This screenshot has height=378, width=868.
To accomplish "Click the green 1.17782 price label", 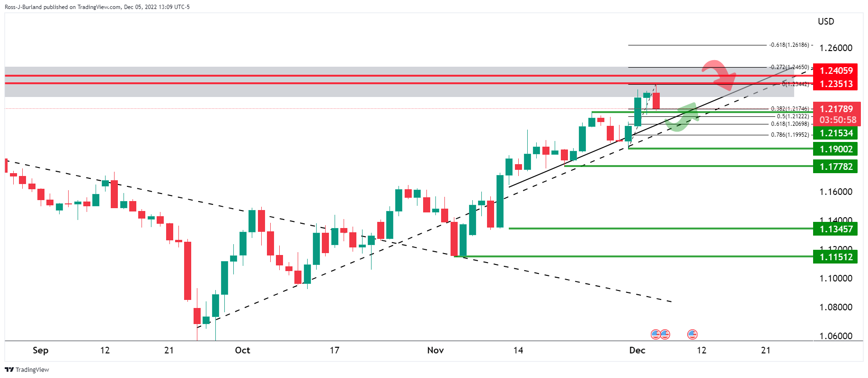I will pos(836,167).
